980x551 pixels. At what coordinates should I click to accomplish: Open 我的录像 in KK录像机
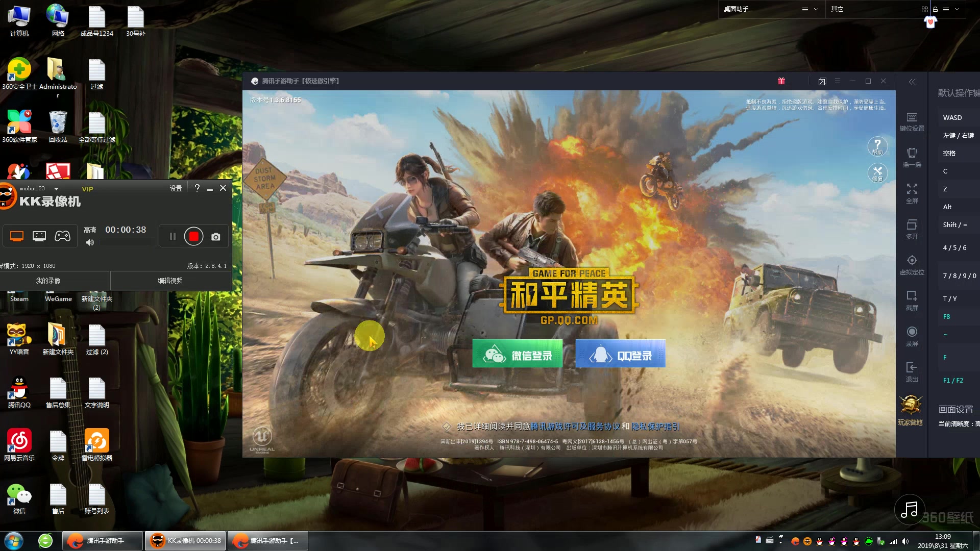click(x=48, y=281)
